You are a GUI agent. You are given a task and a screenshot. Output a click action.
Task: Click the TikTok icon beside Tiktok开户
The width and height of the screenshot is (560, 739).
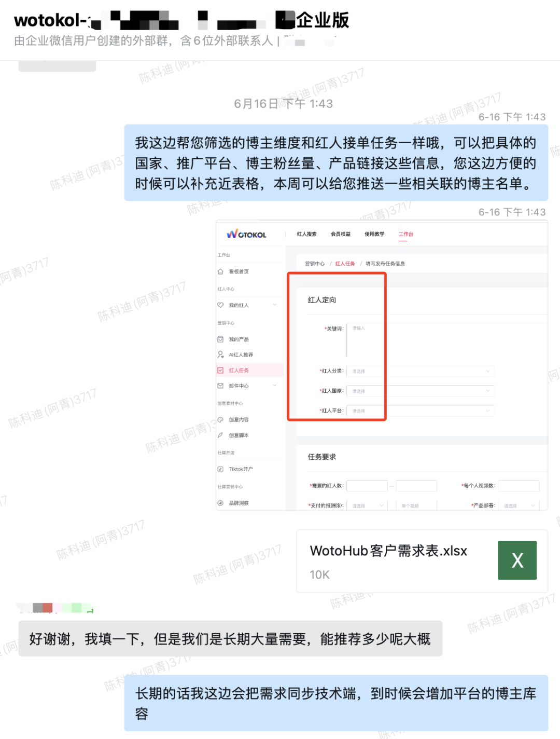click(x=220, y=469)
